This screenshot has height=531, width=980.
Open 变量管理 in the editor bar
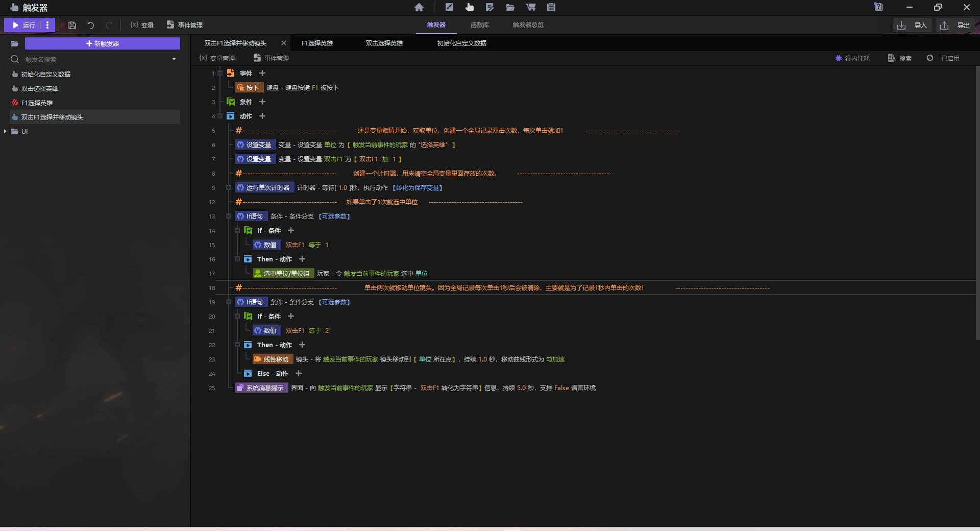(x=217, y=58)
